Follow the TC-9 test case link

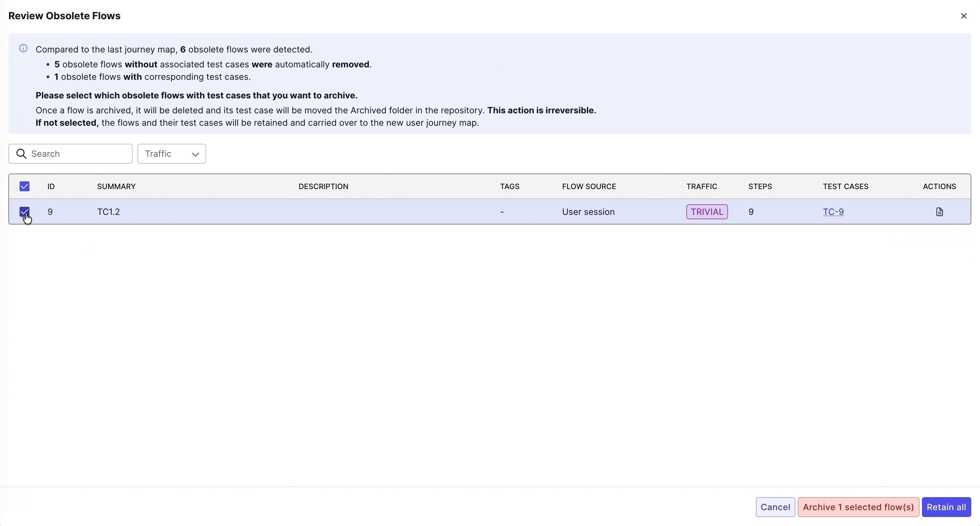tap(833, 212)
